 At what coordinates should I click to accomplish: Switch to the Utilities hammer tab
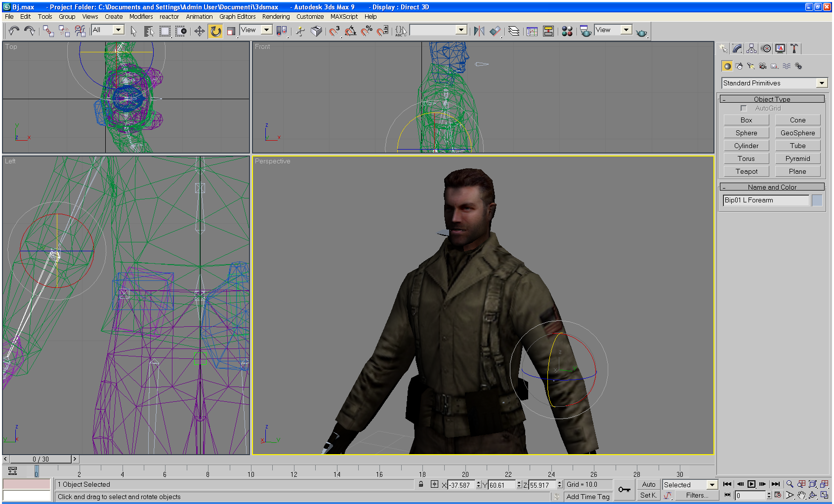(x=794, y=48)
